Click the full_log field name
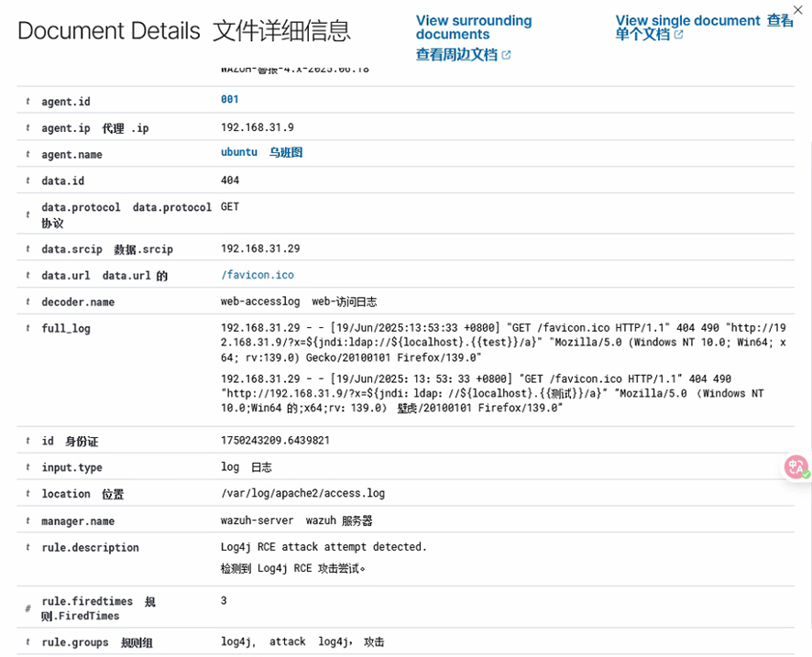Image resolution: width=812 pixels, height=657 pixels. [x=66, y=328]
